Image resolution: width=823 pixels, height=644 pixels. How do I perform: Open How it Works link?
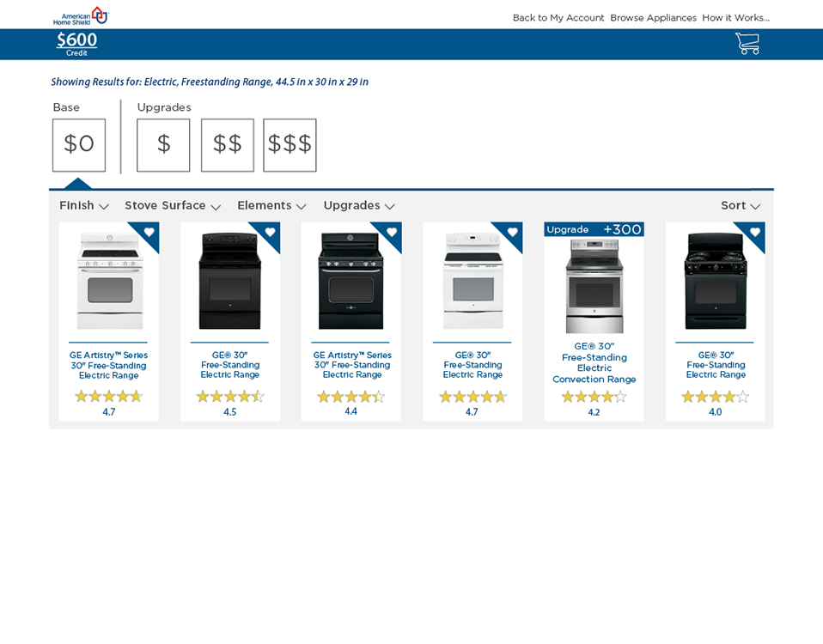coord(736,18)
